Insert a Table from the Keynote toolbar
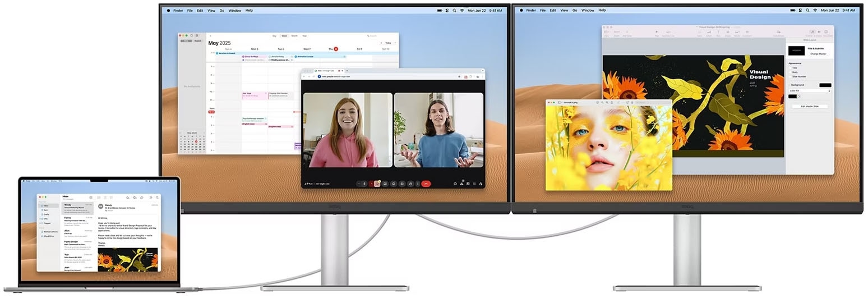This screenshot has height=298, width=868. tap(700, 33)
